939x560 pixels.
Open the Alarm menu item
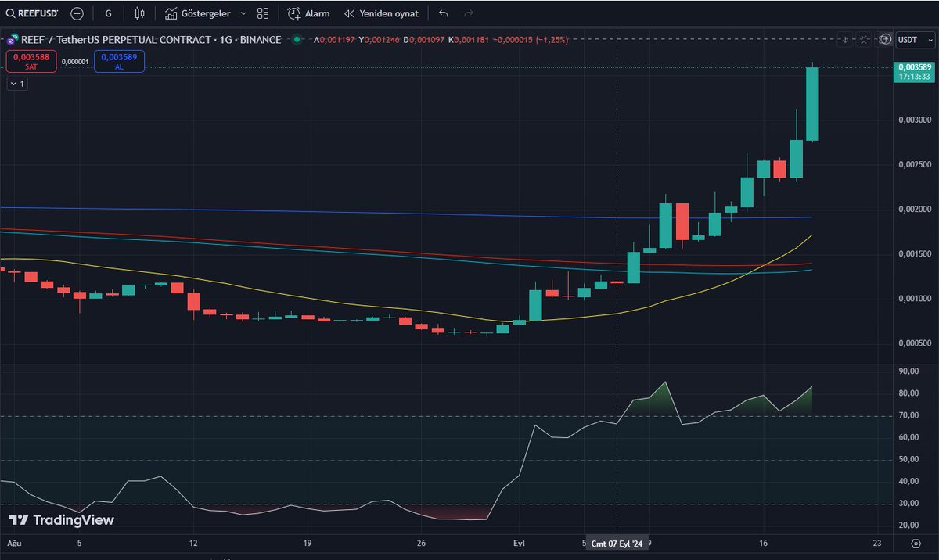click(319, 13)
